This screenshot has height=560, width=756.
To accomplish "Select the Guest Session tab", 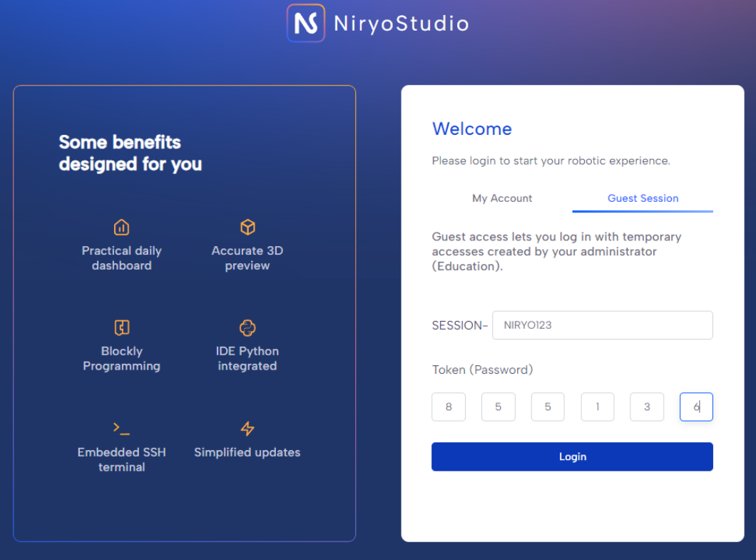I will pyautogui.click(x=643, y=198).
